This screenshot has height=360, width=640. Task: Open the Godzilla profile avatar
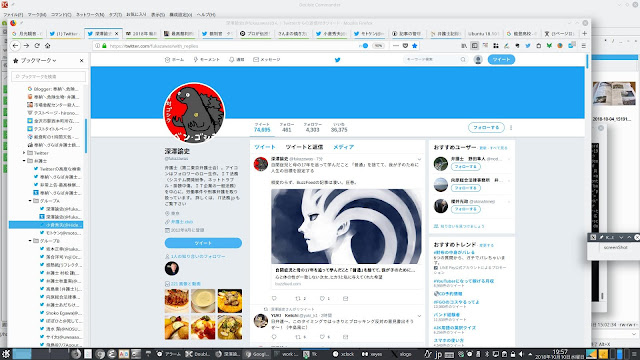pyautogui.click(x=194, y=112)
